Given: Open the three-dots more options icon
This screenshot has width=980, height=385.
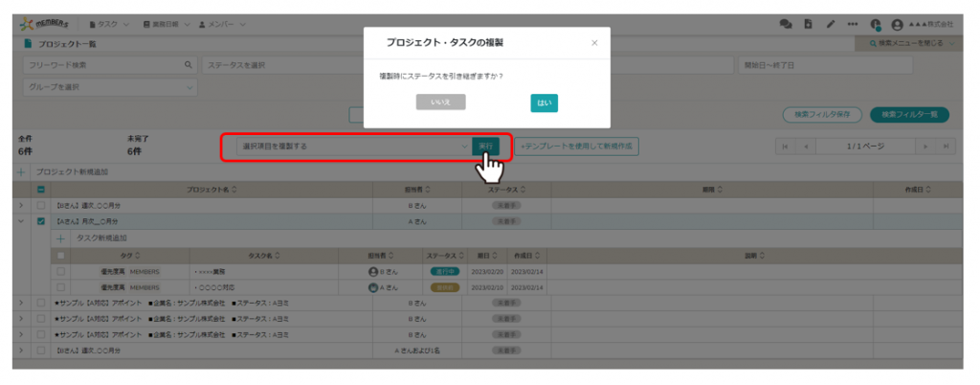Looking at the screenshot, I should tap(852, 24).
